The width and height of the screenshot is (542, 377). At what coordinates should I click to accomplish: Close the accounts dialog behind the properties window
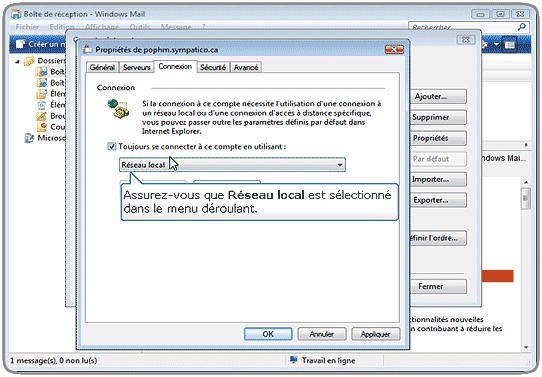(x=465, y=39)
